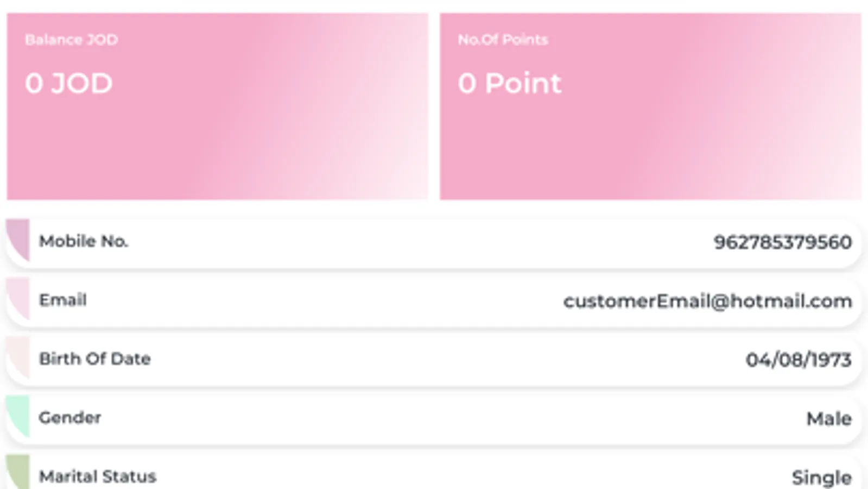Select the birth date 04/08/1973
868x489 pixels.
pos(798,360)
